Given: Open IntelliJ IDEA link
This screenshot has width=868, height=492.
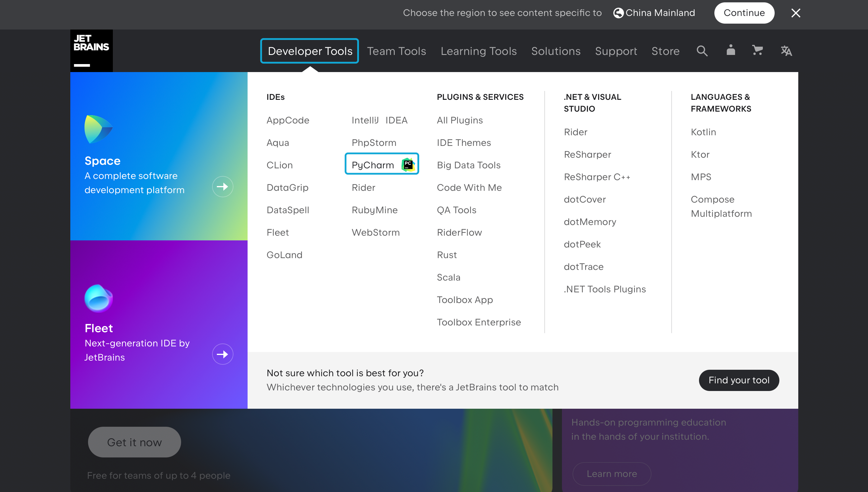Looking at the screenshot, I should (x=379, y=120).
